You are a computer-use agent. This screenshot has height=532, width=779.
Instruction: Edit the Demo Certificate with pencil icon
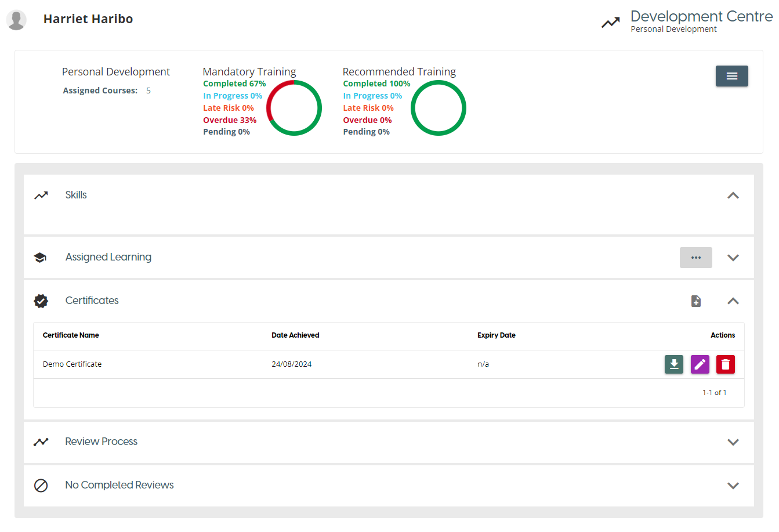tap(700, 364)
